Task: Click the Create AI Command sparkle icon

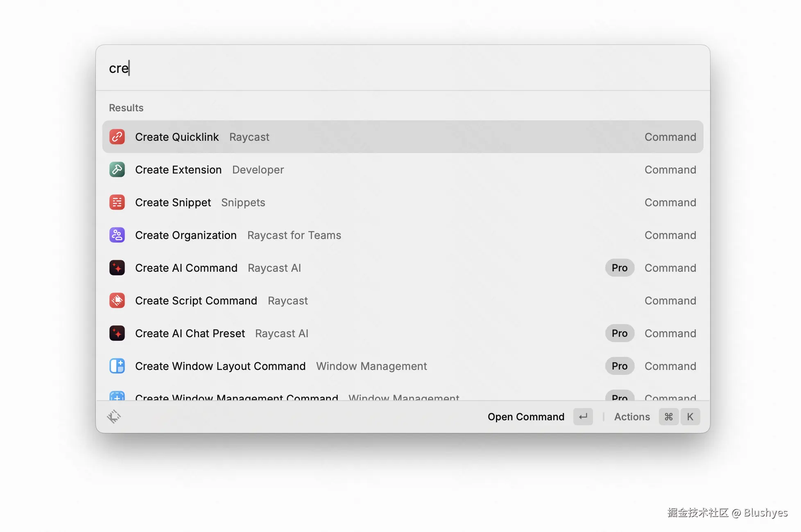Action: [x=117, y=268]
